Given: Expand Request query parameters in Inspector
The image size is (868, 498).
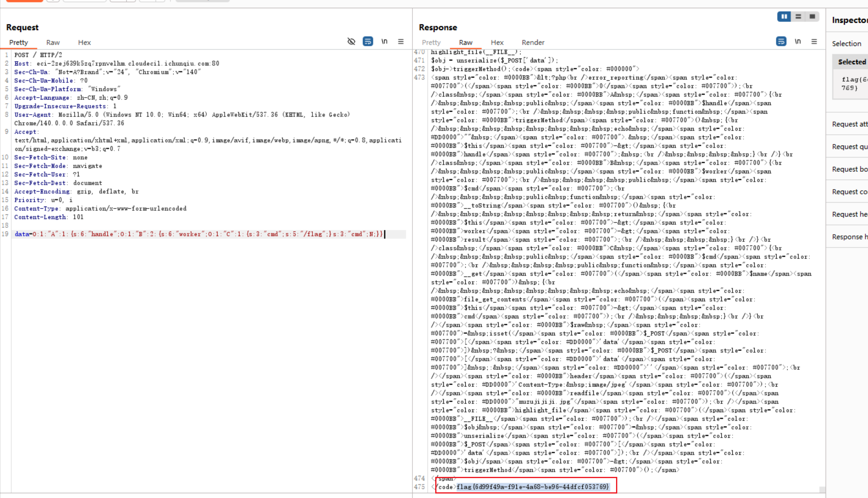Looking at the screenshot, I should tap(849, 147).
